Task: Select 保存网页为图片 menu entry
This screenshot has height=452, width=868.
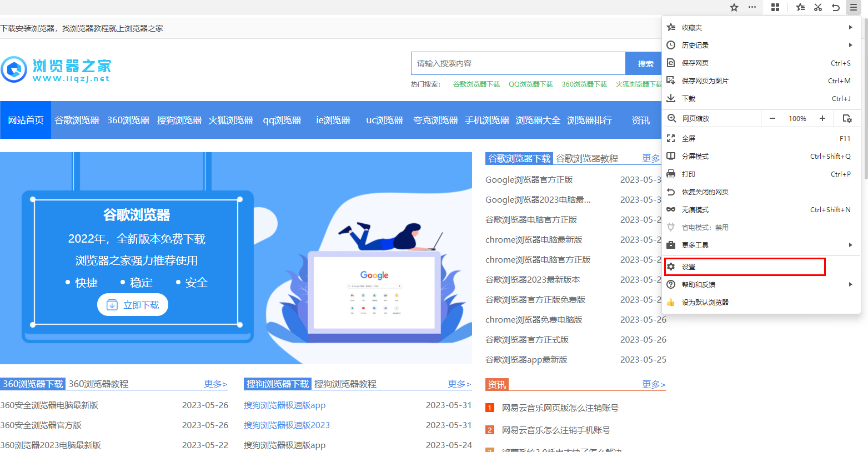Action: (761, 81)
